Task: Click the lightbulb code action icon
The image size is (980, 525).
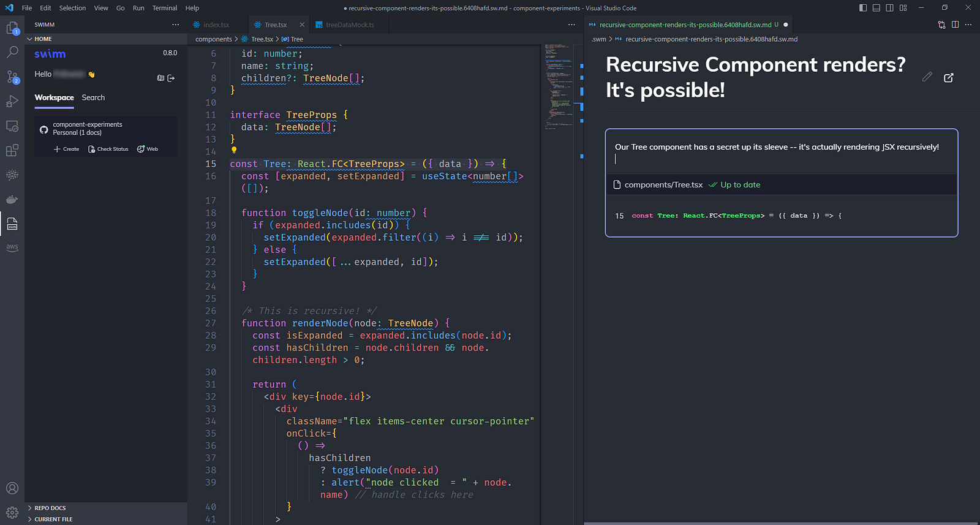Action: [x=233, y=150]
